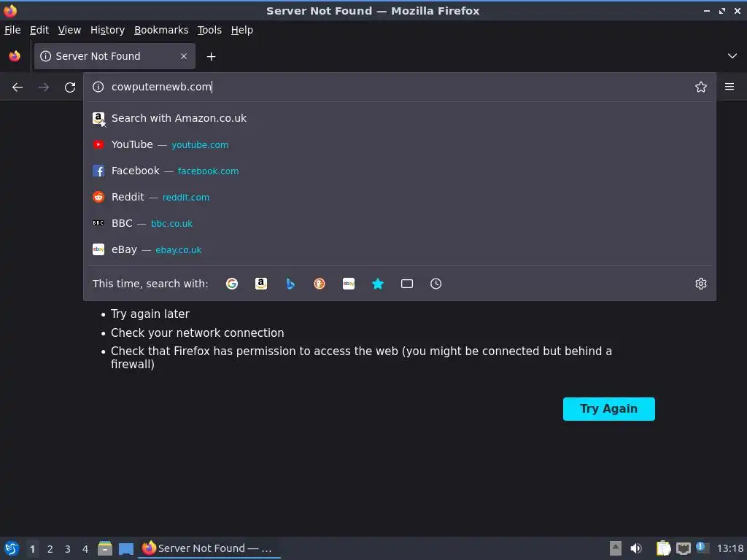Open the Firefox hamburger menu
The image size is (747, 560).
click(x=729, y=87)
